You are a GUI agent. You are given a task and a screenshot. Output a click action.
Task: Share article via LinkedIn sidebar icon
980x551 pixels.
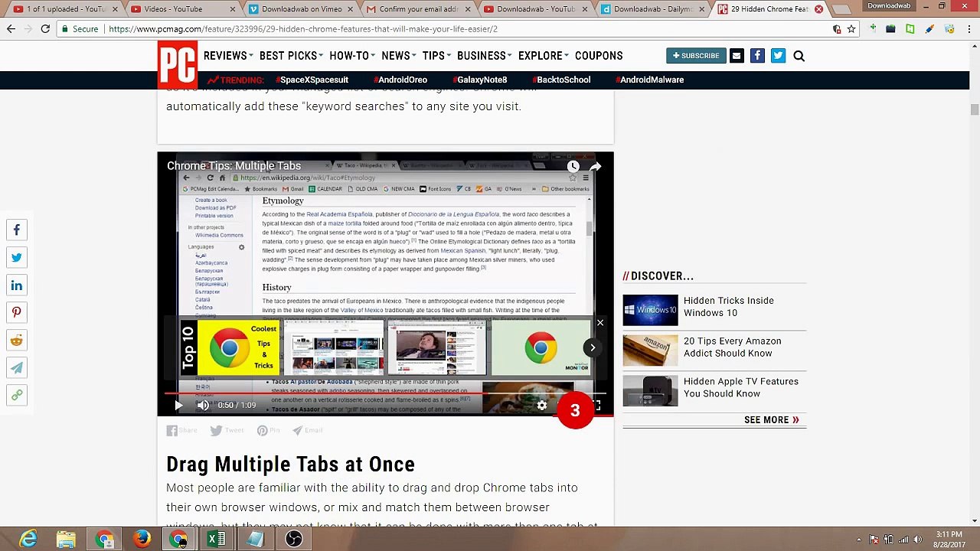coord(17,285)
